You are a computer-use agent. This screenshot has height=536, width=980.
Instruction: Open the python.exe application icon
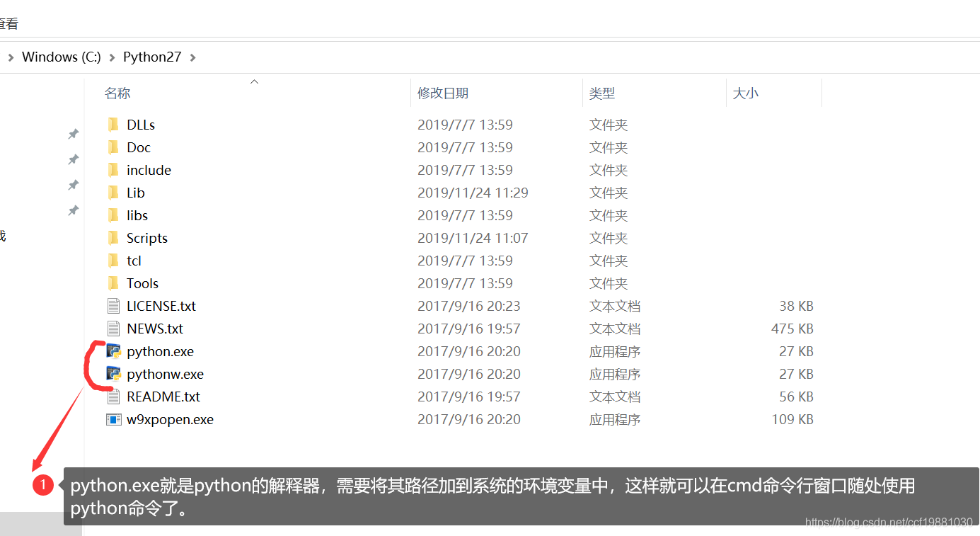coord(113,350)
